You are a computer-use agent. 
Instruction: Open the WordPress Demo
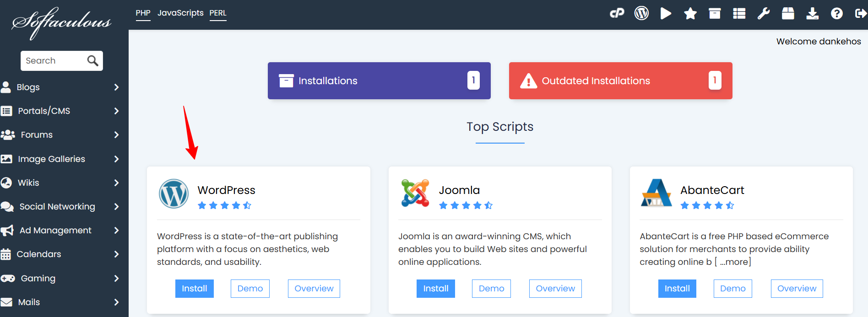250,289
